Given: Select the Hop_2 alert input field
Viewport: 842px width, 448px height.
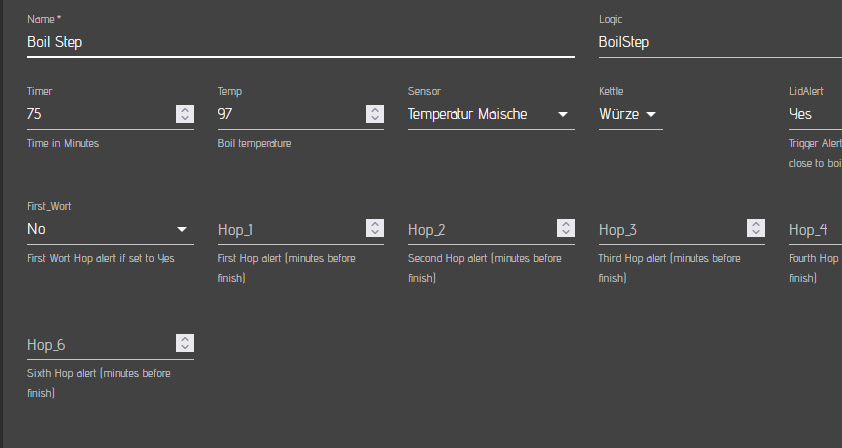Looking at the screenshot, I should point(481,230).
